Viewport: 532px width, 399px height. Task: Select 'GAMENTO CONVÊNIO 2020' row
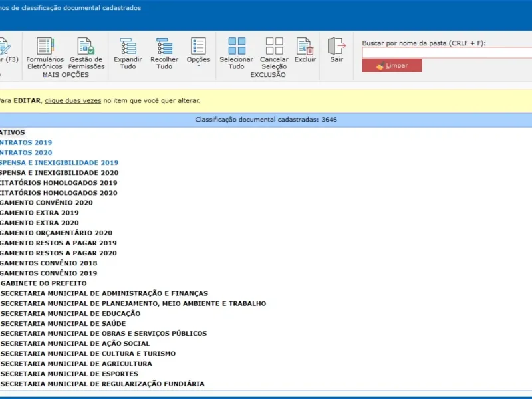point(46,203)
